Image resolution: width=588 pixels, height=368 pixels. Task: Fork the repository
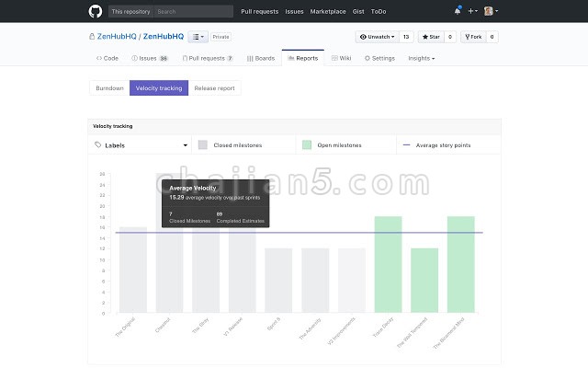(473, 37)
